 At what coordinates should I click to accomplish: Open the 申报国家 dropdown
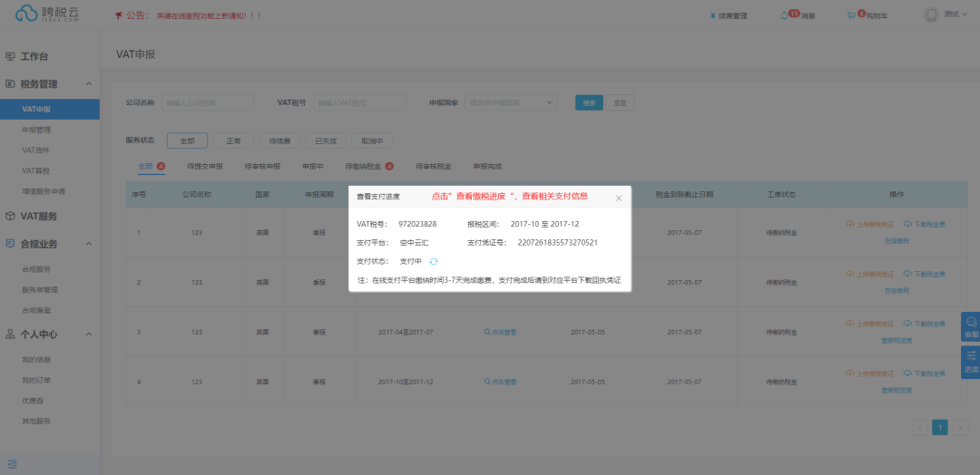pyautogui.click(x=511, y=103)
